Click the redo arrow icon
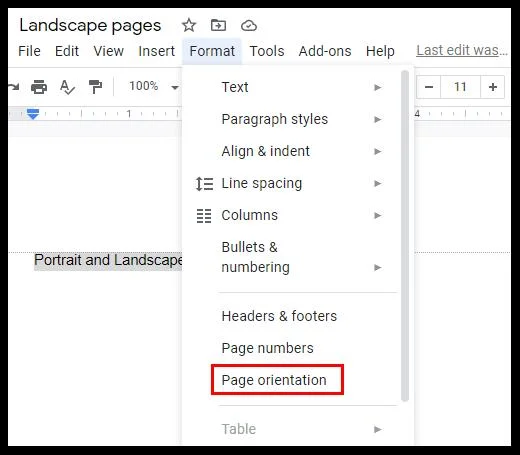 14,87
